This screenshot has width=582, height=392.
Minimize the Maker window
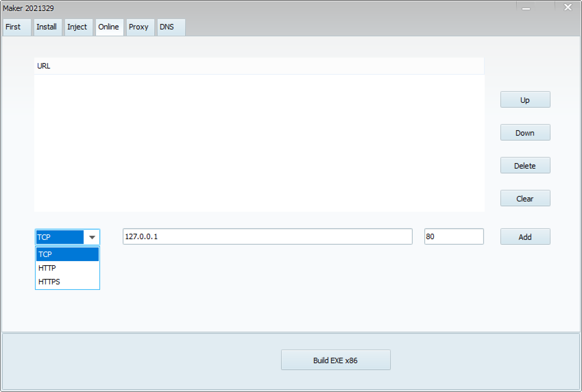click(526, 8)
